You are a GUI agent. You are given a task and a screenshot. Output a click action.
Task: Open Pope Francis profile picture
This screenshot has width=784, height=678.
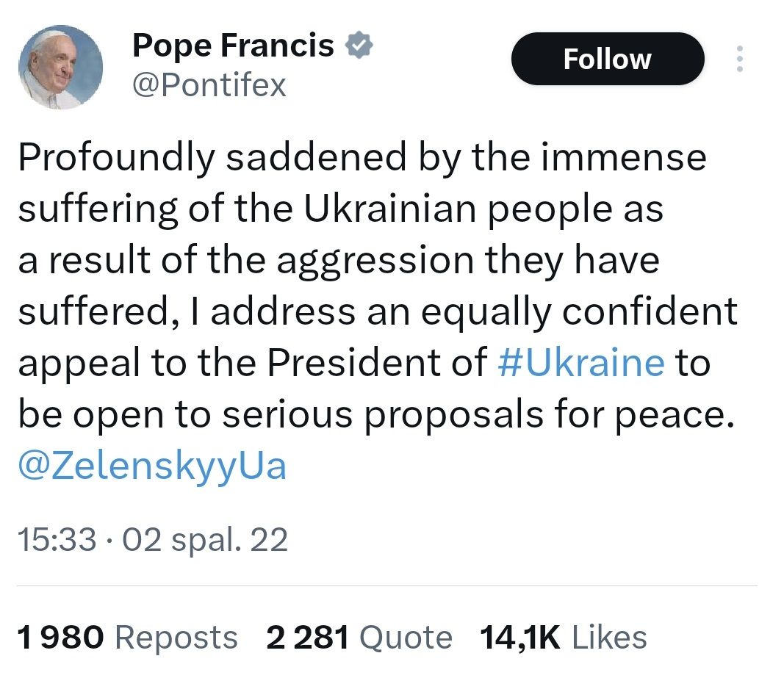(60, 68)
